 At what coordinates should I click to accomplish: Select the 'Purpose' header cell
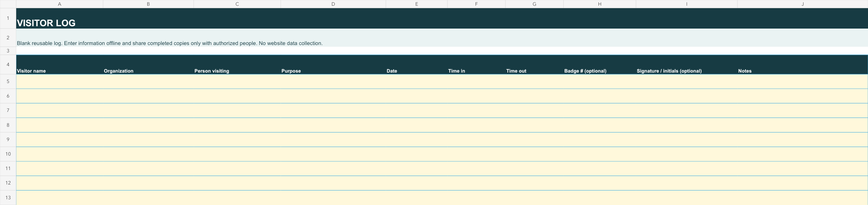coord(333,65)
